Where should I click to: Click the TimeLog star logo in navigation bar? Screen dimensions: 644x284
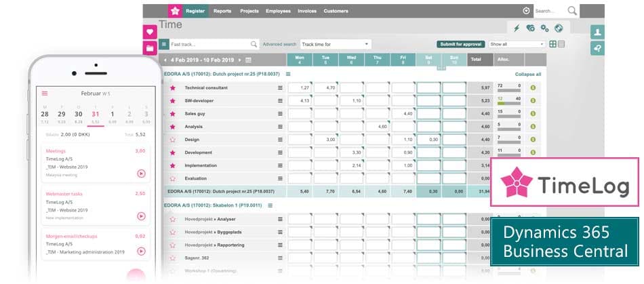pos(175,11)
